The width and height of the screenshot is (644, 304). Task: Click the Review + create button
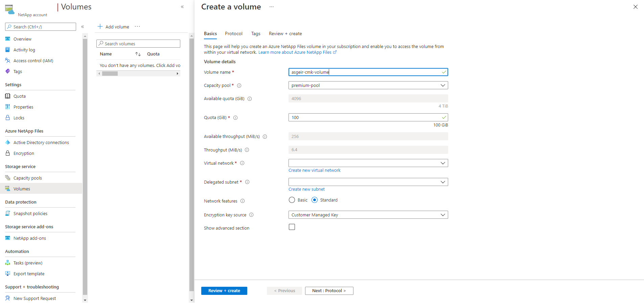click(224, 291)
